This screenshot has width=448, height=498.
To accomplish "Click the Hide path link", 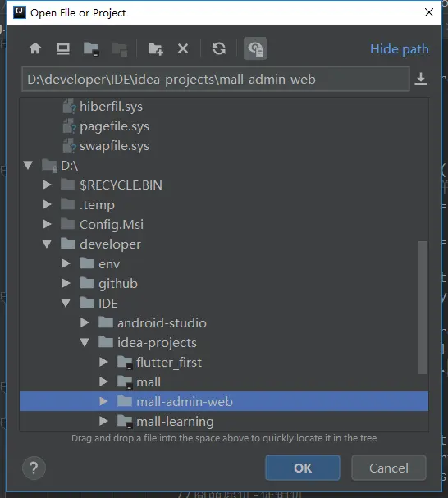I will [400, 49].
